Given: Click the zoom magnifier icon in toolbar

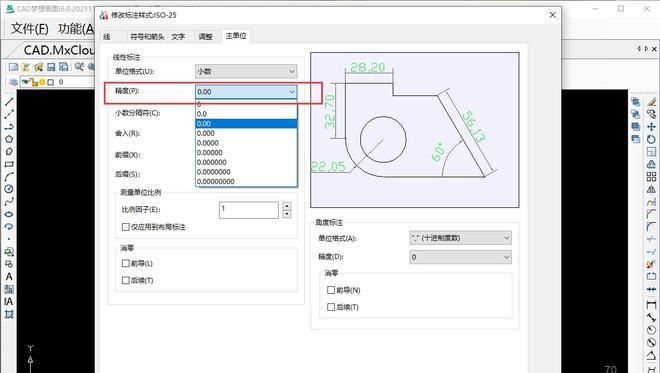Looking at the screenshot, I should pyautogui.click(x=79, y=67).
